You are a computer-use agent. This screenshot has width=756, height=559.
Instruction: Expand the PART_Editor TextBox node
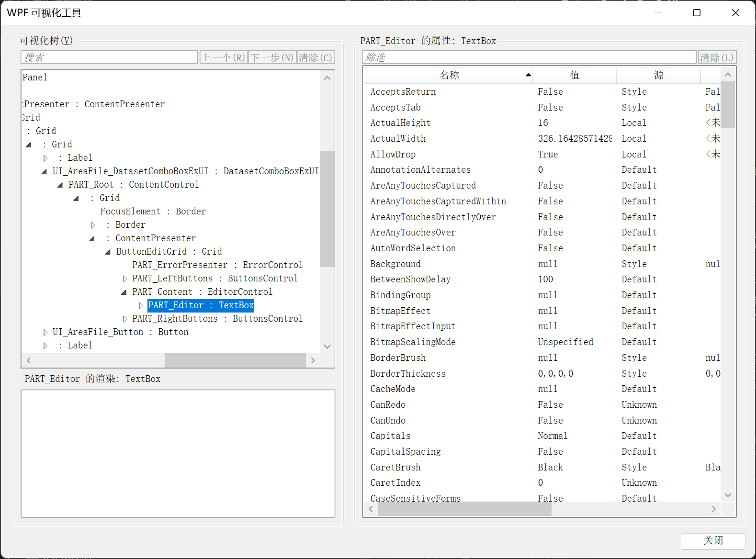141,305
